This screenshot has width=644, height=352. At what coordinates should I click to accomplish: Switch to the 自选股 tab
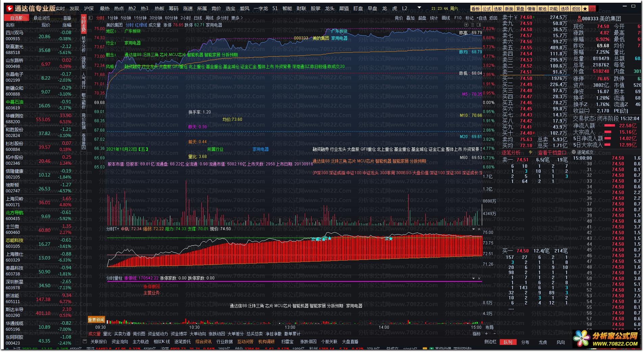click(17, 18)
